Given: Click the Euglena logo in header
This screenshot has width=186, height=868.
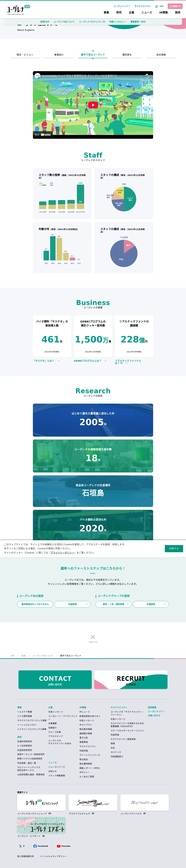Looking at the screenshot, I should pos(18,10).
